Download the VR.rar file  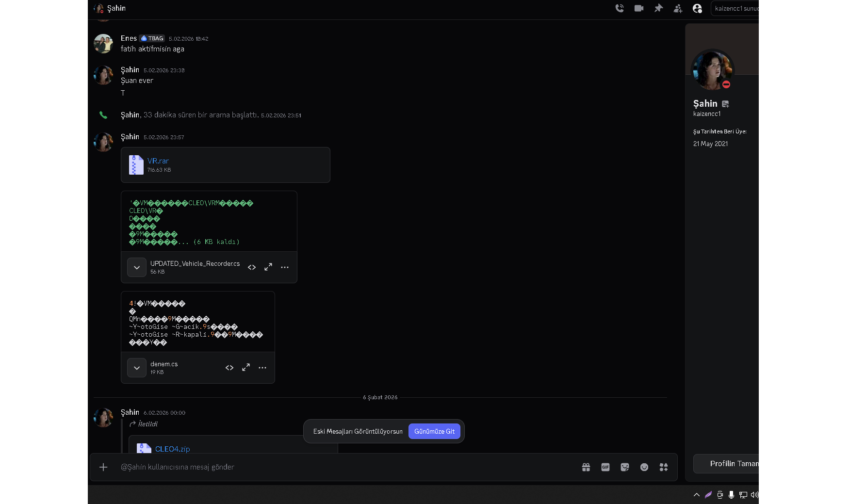coord(158,161)
